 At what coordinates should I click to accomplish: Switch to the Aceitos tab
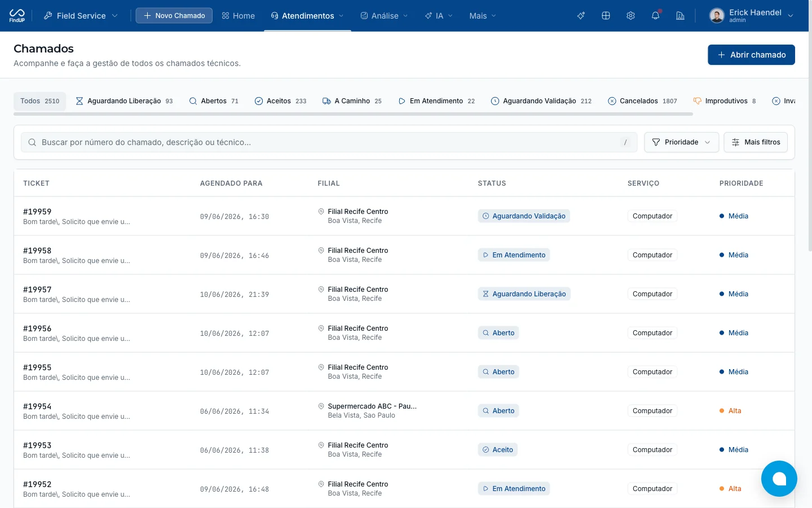click(280, 101)
